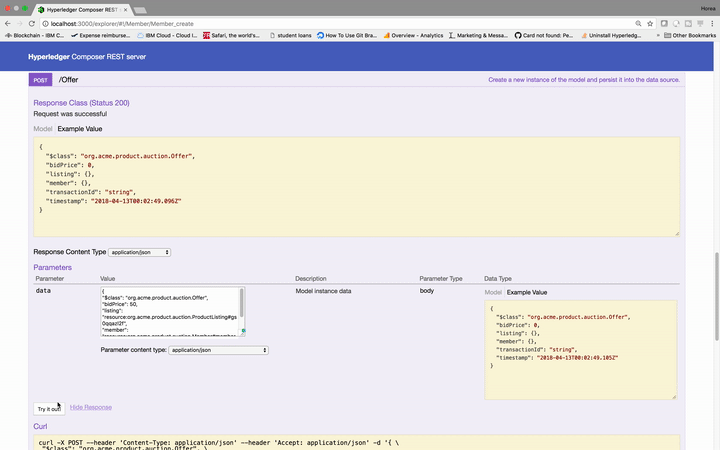The width and height of the screenshot is (720, 450).
Task: Open the Chrome menu icon
Action: (711, 22)
